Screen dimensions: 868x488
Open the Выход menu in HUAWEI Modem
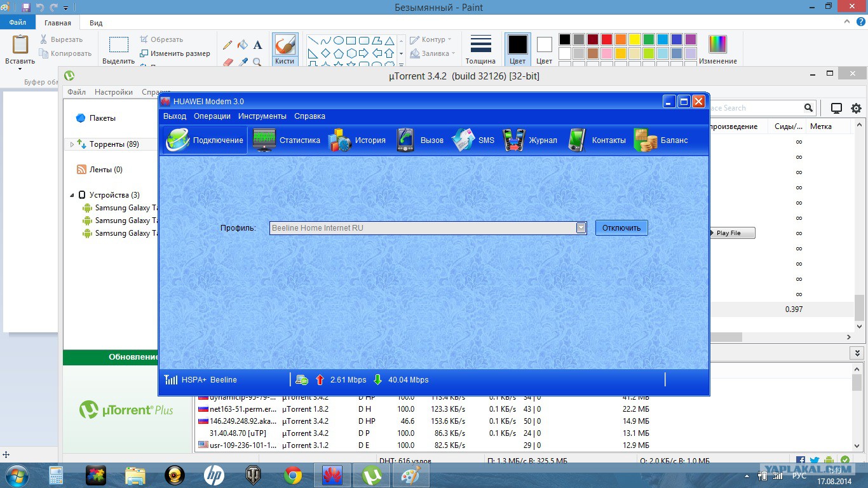coord(175,116)
